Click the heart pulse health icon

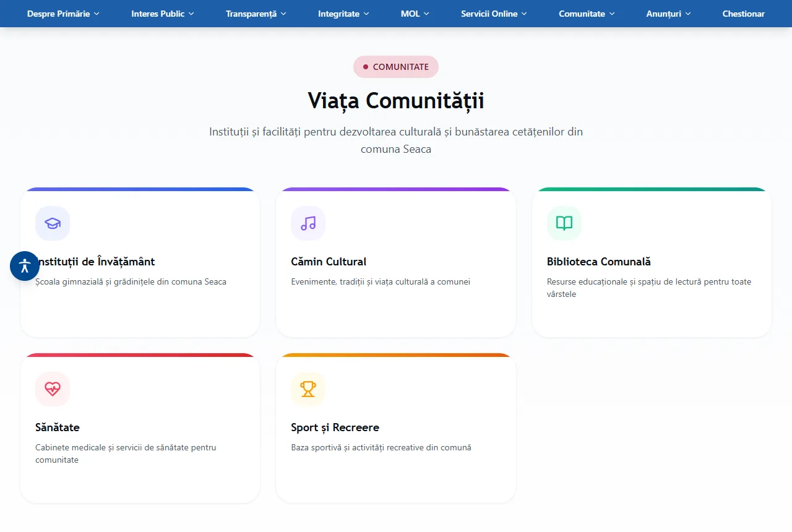[x=53, y=389]
